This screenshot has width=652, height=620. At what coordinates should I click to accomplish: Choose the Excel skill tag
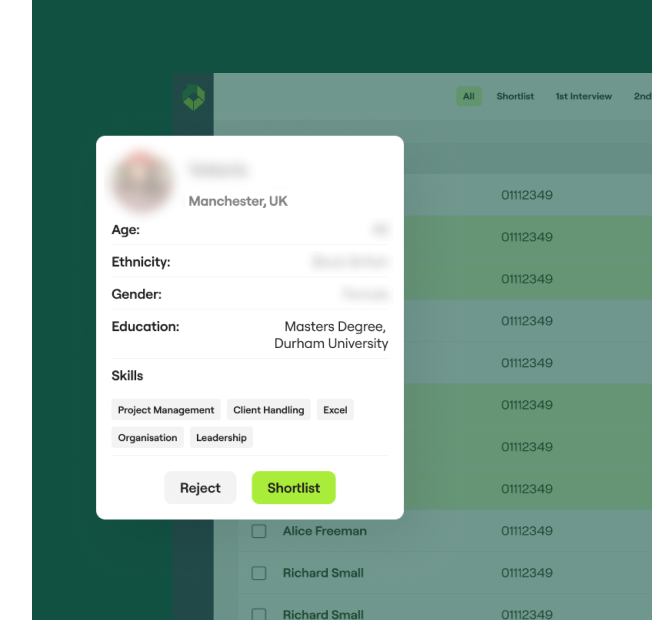pos(335,410)
